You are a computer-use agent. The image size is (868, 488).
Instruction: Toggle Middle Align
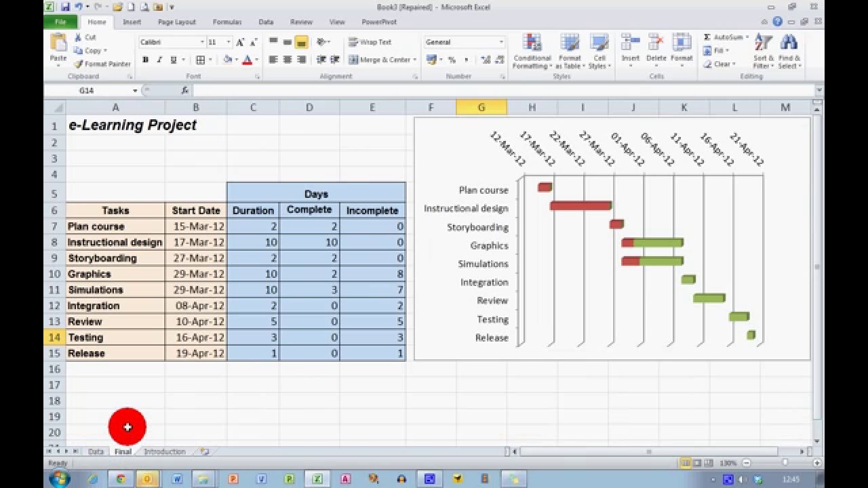(288, 42)
